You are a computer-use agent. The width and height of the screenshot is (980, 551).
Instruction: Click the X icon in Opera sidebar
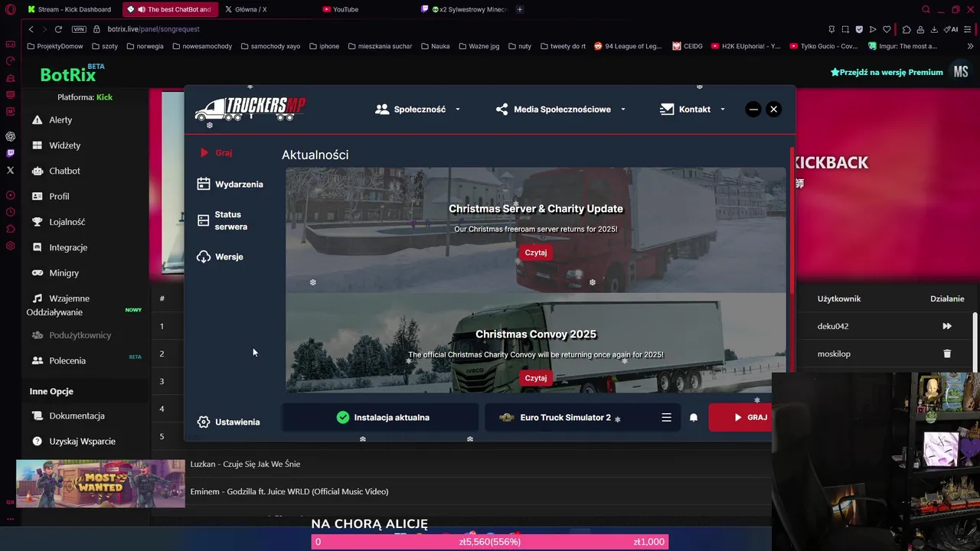(10, 170)
